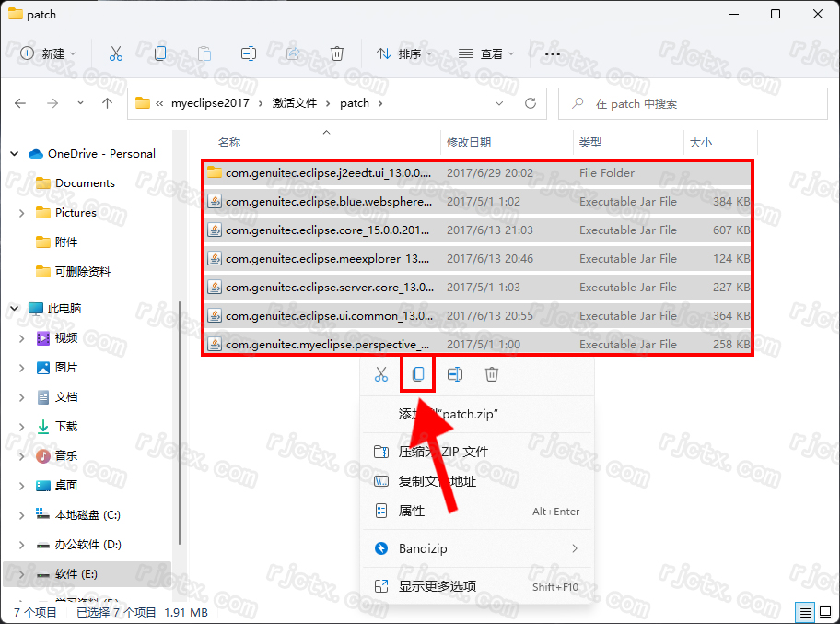840x624 pixels.
Task: Open the 排序 sort dropdown
Action: (x=401, y=53)
